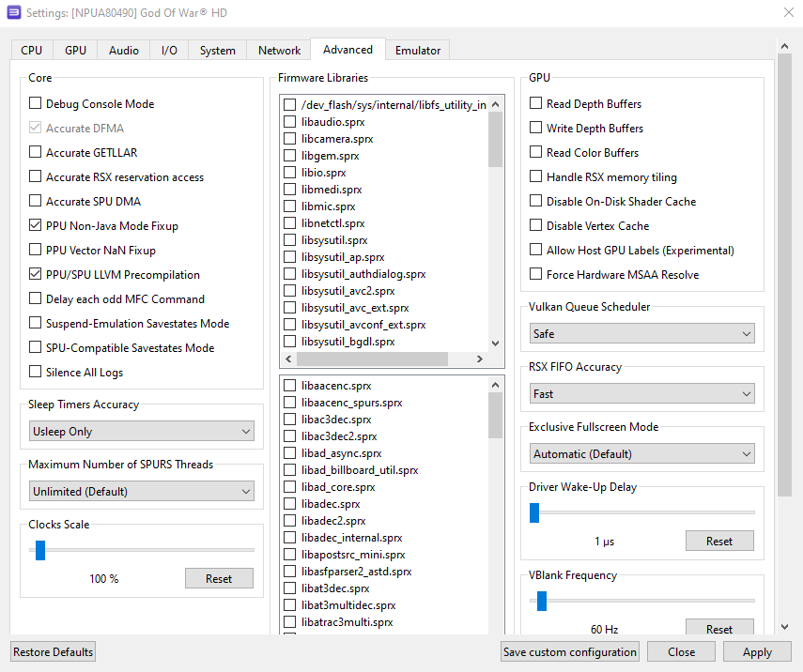Click the RPCS3 settings window icon
Screen dimensions: 803x672
(14, 13)
